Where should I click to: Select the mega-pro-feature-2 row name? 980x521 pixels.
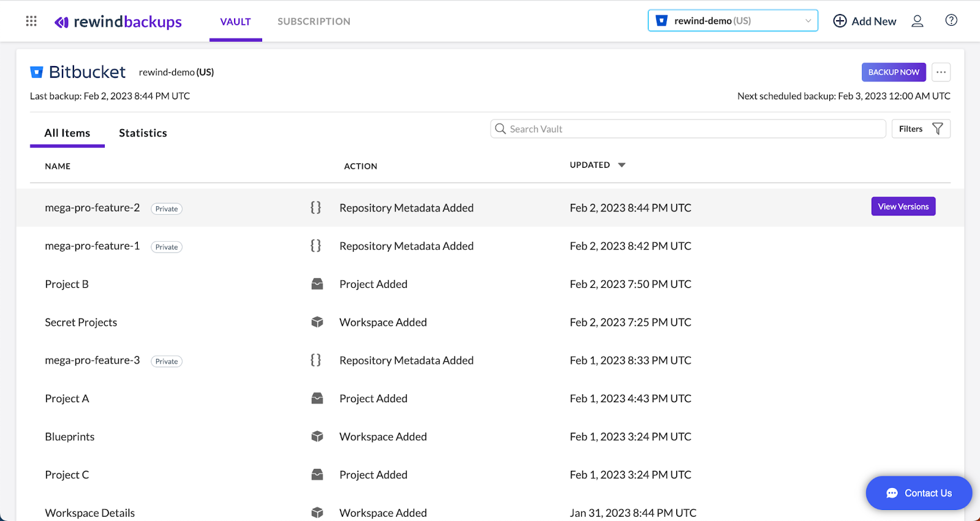(92, 208)
